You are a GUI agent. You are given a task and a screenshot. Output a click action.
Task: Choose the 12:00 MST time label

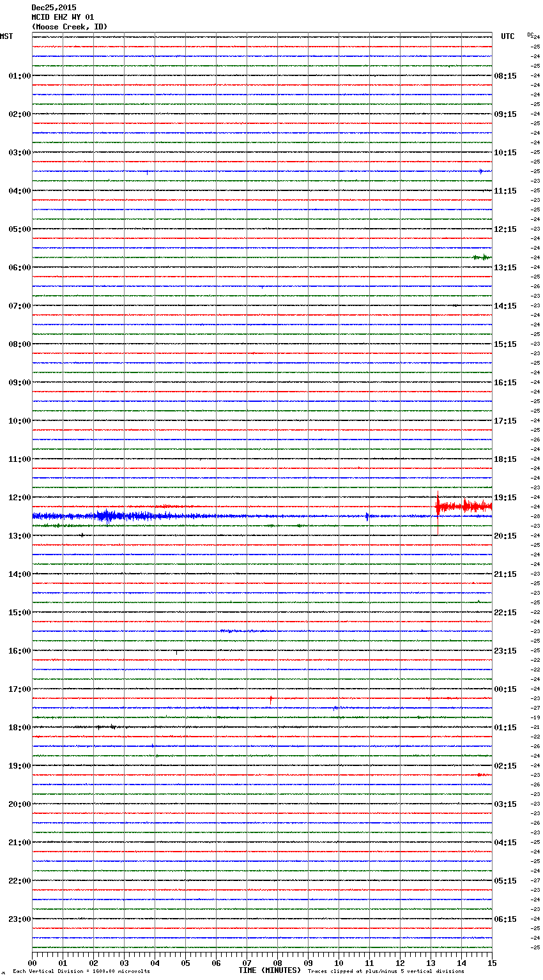(20, 498)
